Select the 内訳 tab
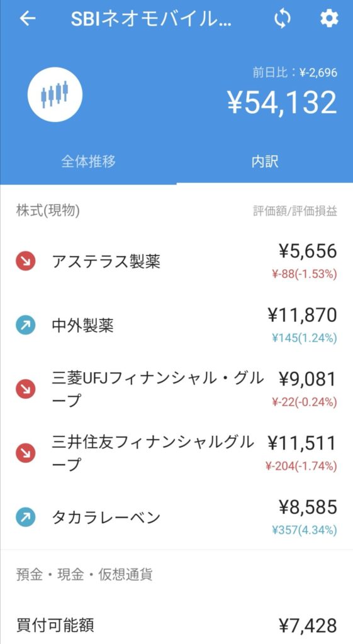353x644 pixels. click(265, 162)
